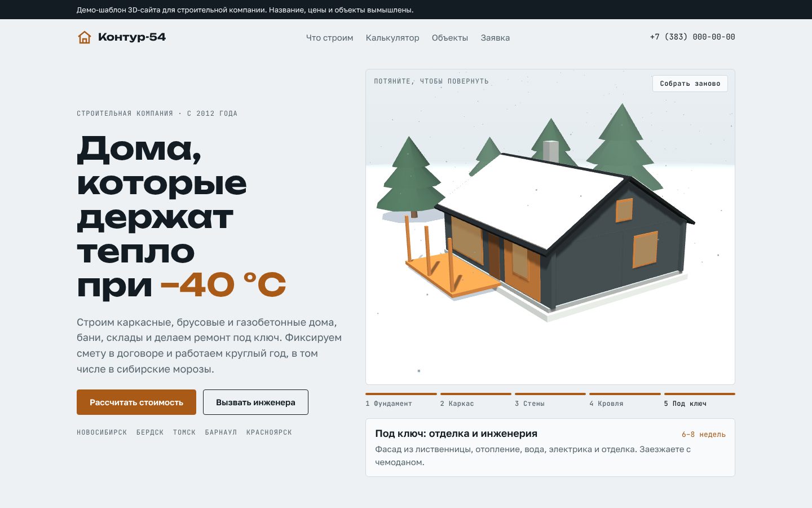Click the demo template notice in top bar
Viewport: 812px width, 508px height.
coord(245,10)
